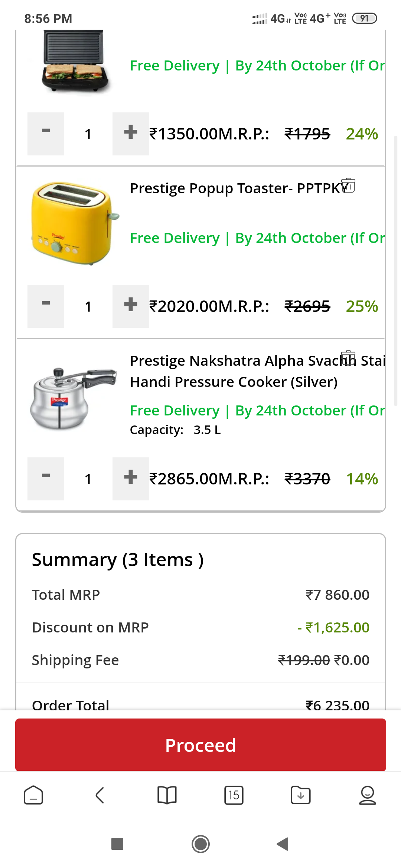Decrease quantity of the Pressure Cooker

46,479
